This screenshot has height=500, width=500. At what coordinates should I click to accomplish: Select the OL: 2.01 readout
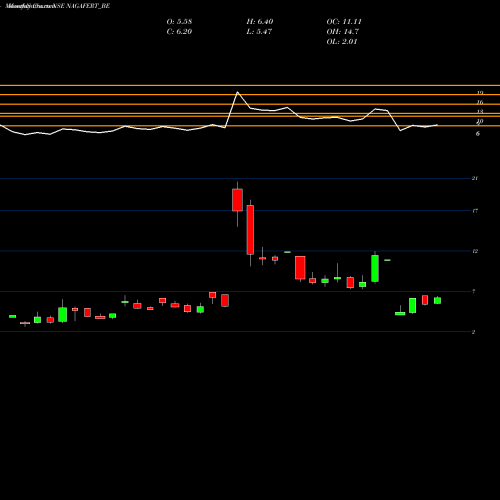tap(342, 42)
